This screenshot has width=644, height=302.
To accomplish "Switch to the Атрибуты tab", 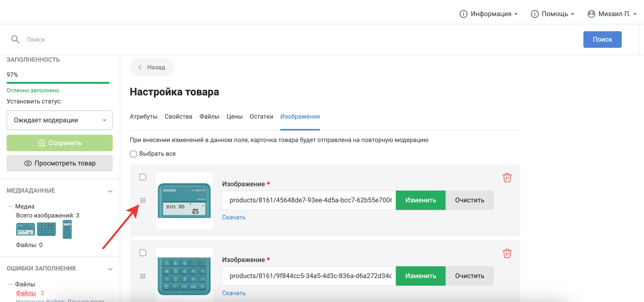I will pyautogui.click(x=143, y=116).
